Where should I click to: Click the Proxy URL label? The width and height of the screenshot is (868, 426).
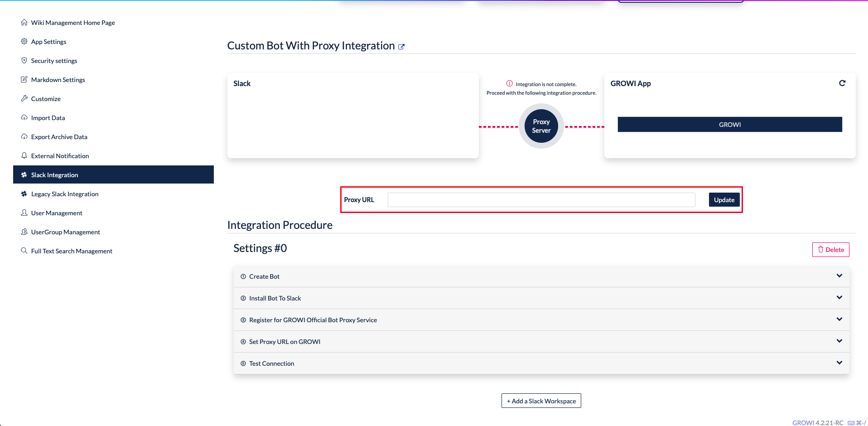pos(359,200)
